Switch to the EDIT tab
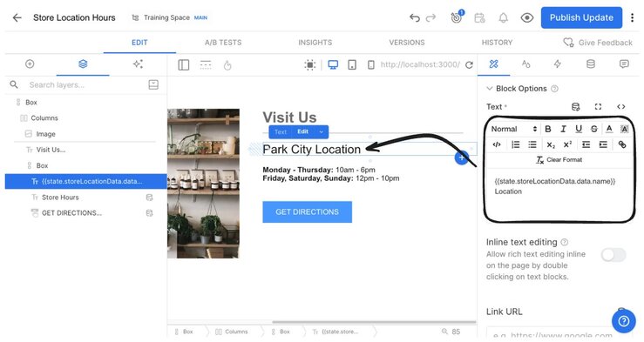644x342 pixels. point(139,43)
